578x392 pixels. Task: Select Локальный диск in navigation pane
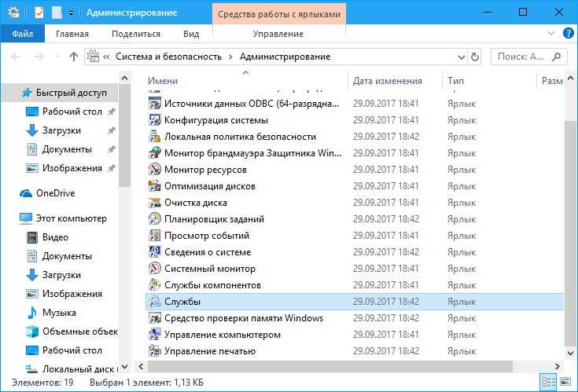(x=72, y=368)
